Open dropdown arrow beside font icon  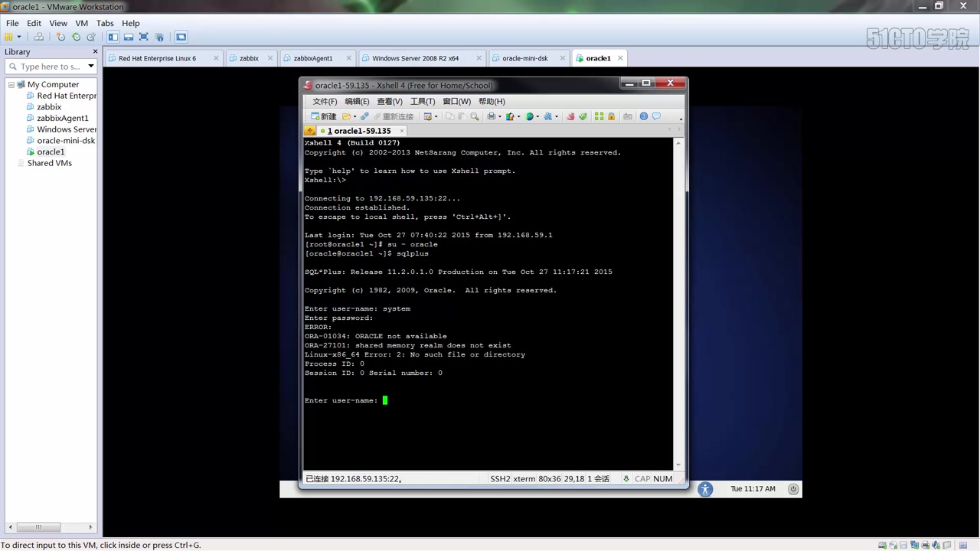557,117
